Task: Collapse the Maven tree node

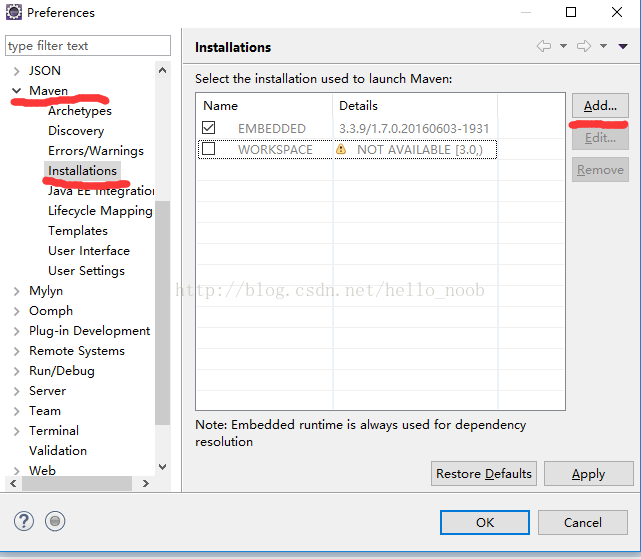Action: click(x=16, y=91)
